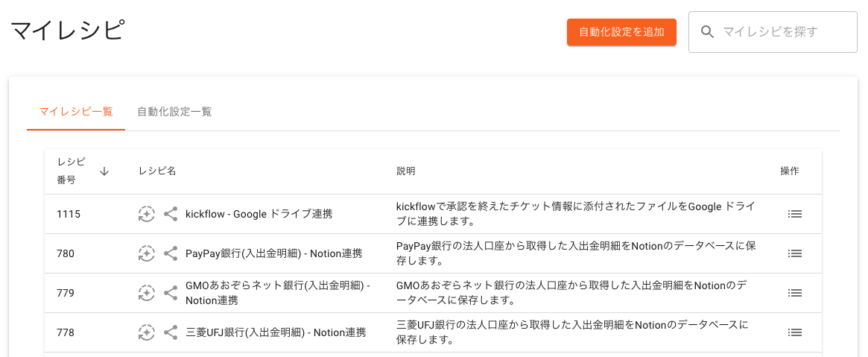Click the share icon for kickflow recipe
This screenshot has height=357, width=868.
point(171,214)
